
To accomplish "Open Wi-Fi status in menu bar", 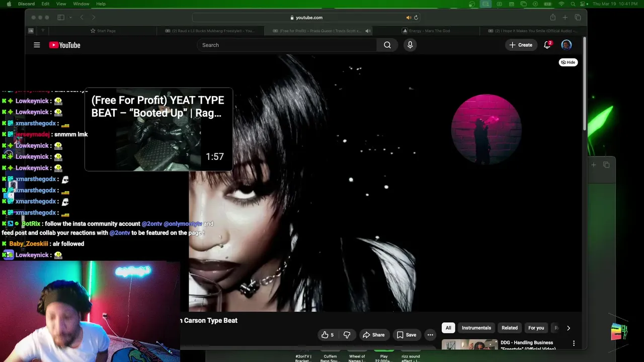I will 561,4.
